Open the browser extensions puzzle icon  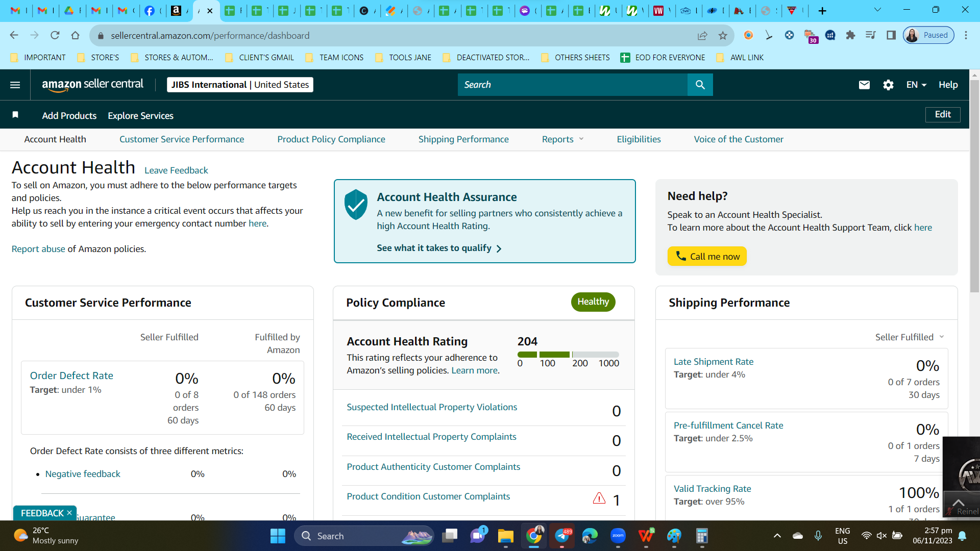pyautogui.click(x=850, y=35)
